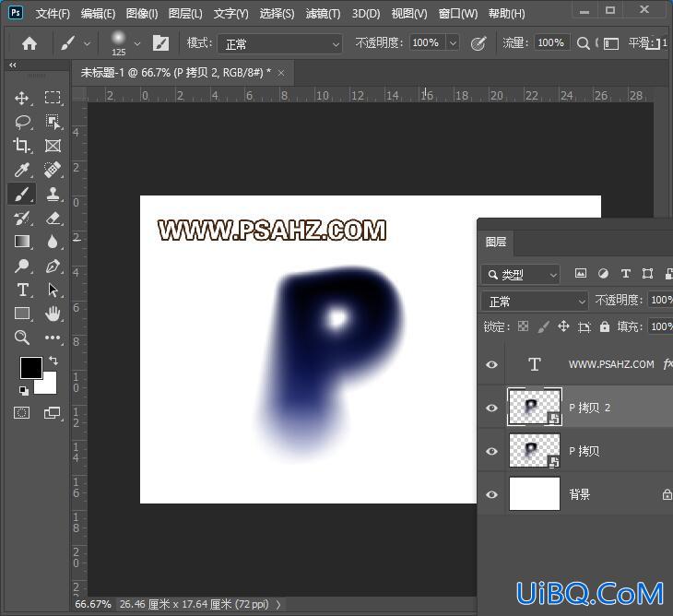Viewport: 673px width, 616px height.
Task: Hide the WWW.PSAHZ.COM text layer
Action: click(492, 364)
